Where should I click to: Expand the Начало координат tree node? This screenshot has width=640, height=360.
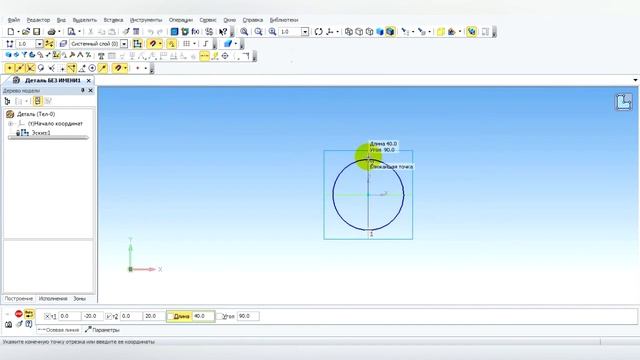pos(11,123)
